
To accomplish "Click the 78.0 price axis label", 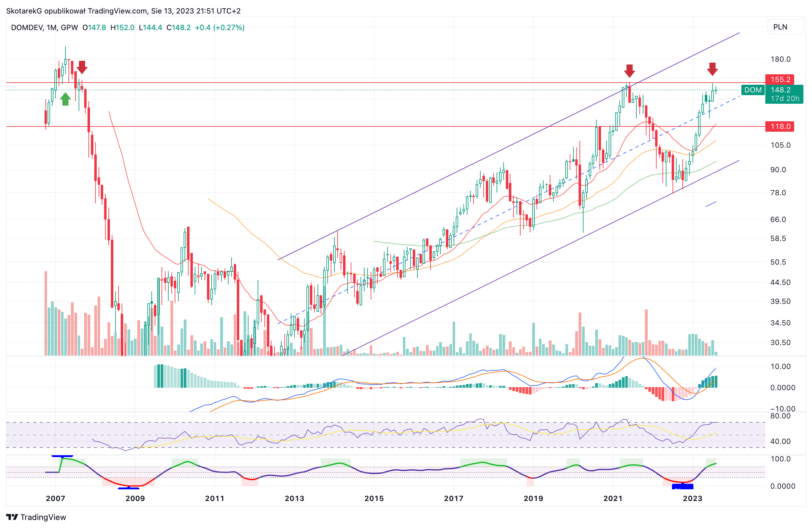I will (778, 193).
